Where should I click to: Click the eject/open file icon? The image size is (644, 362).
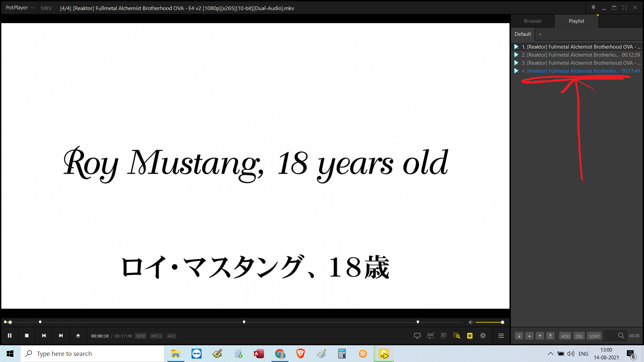(x=78, y=336)
